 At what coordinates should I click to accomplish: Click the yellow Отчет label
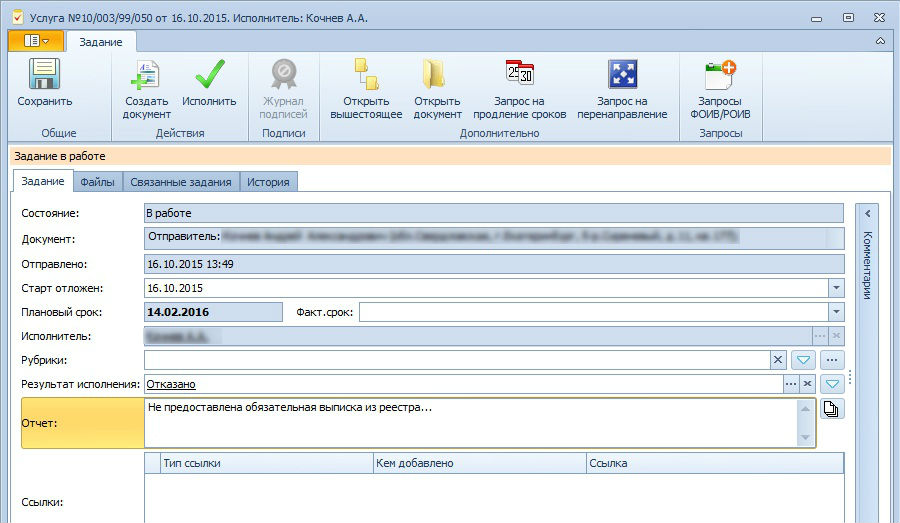[83, 423]
